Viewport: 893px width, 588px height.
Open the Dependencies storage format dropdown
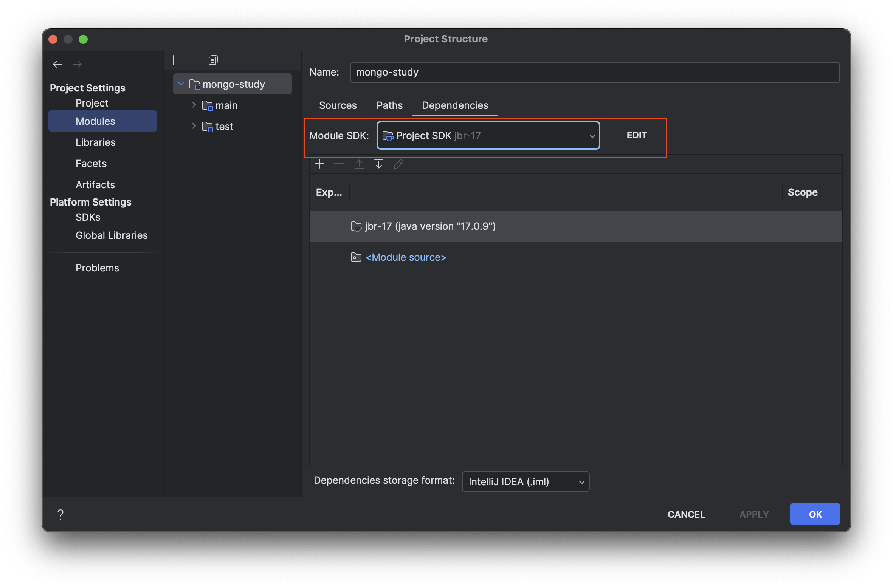pyautogui.click(x=526, y=481)
